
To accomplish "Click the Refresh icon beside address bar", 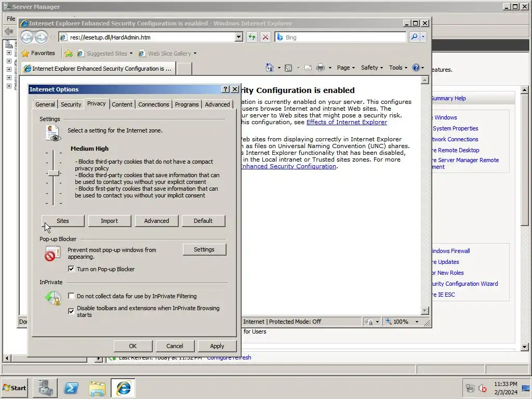I will point(252,37).
